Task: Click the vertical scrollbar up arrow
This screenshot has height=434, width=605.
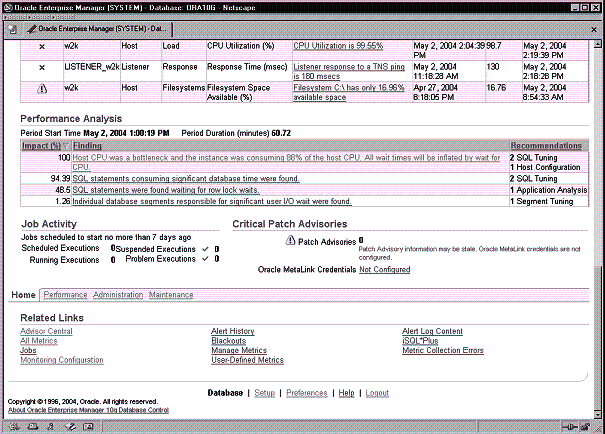Action: [597, 44]
